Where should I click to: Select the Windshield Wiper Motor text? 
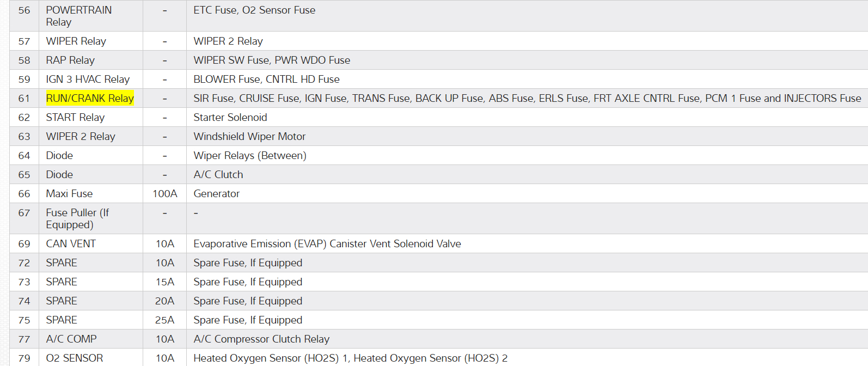point(249,137)
